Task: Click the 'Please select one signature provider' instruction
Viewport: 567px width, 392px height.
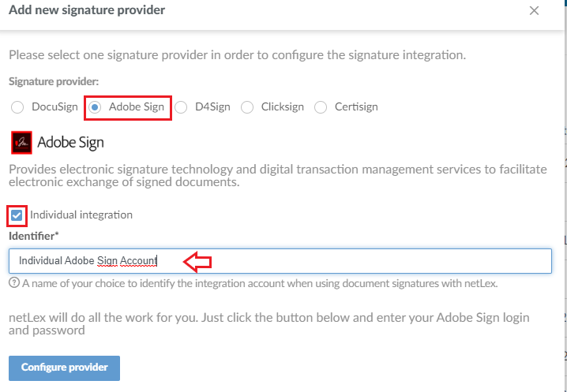Action: 237,55
